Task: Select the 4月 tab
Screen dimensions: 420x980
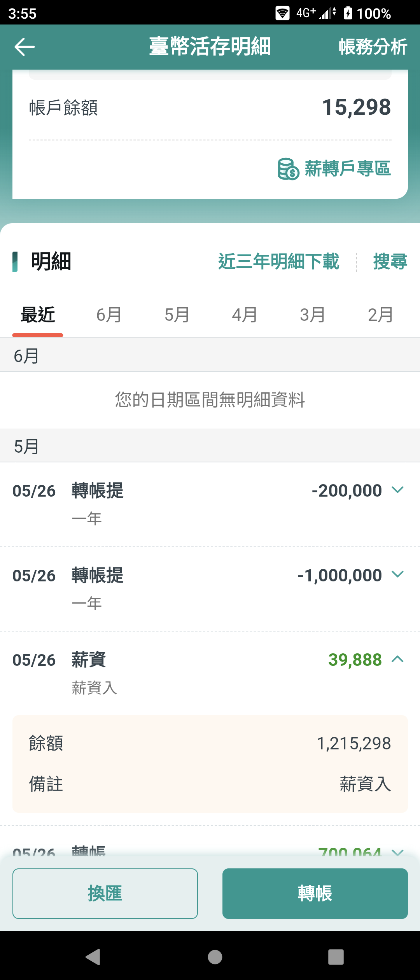Action: pyautogui.click(x=245, y=315)
